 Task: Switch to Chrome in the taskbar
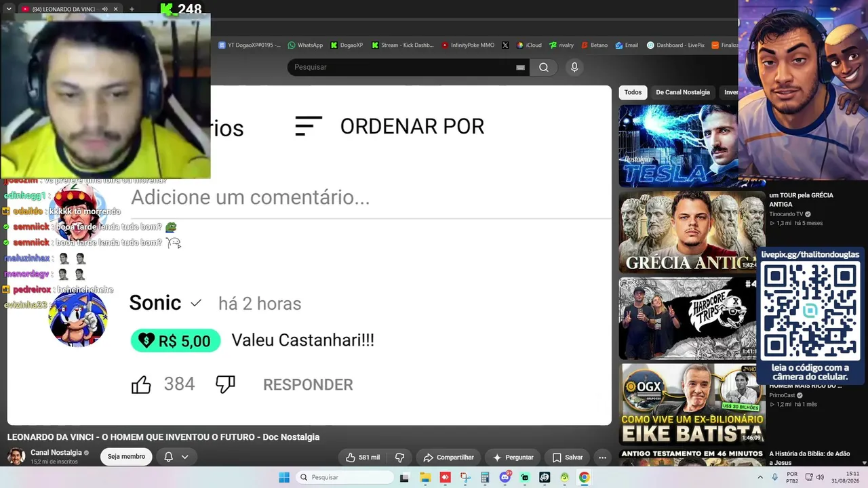[584, 477]
